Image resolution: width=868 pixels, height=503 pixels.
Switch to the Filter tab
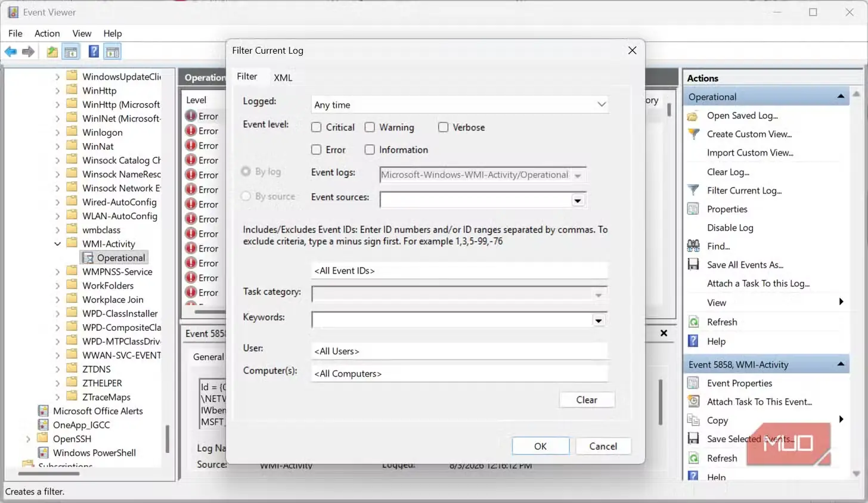[x=247, y=76]
